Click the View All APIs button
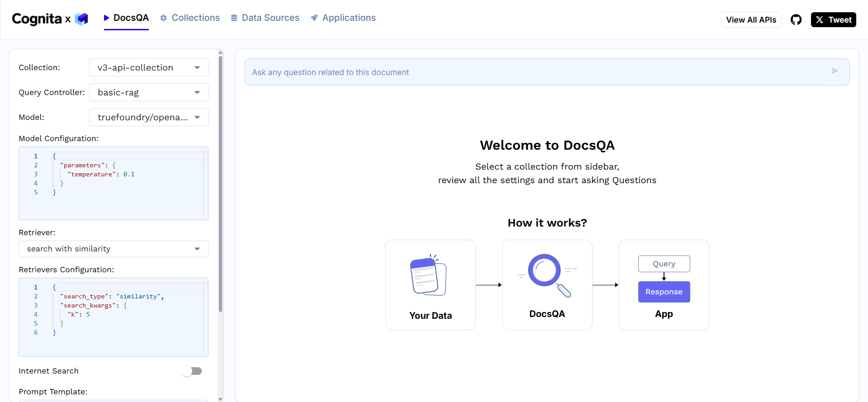This screenshot has width=868, height=402. [x=751, y=20]
